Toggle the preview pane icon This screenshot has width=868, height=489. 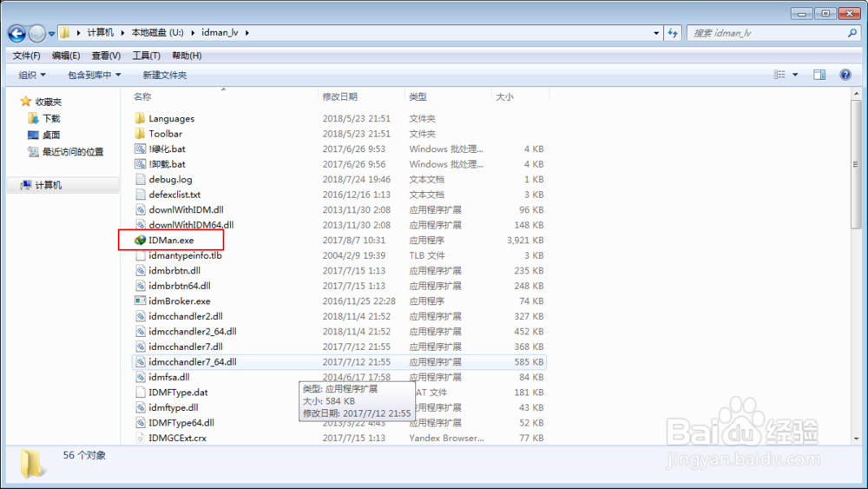[x=819, y=75]
